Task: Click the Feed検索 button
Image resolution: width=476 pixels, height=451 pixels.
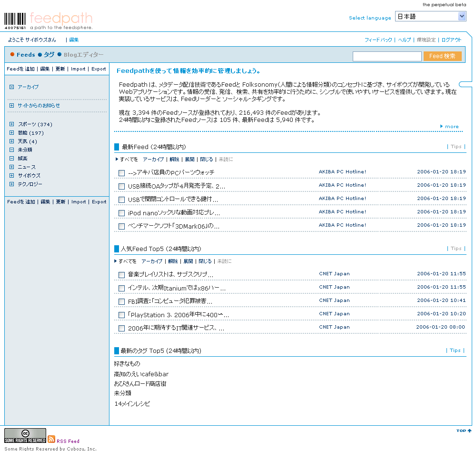Action: [x=442, y=56]
